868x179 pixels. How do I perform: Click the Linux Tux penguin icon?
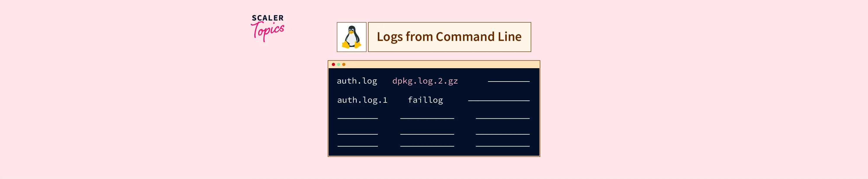tap(352, 37)
